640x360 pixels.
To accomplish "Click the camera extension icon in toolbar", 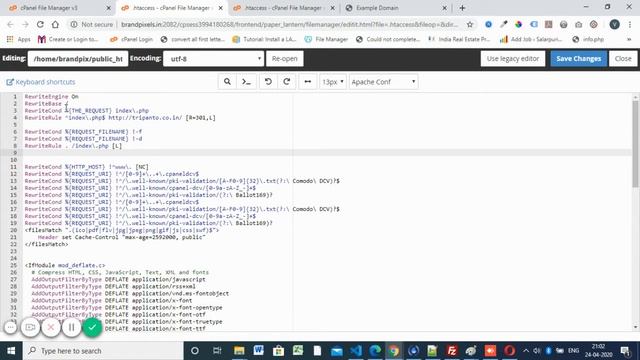I will coord(578,24).
